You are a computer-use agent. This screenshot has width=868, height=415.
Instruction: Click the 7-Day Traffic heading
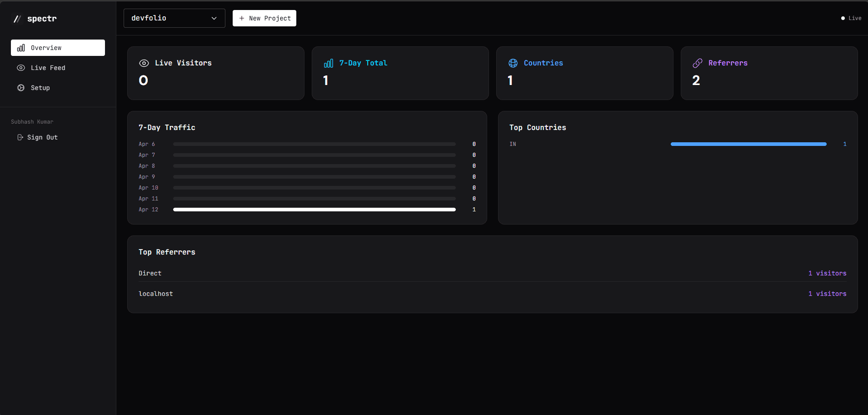coord(167,128)
